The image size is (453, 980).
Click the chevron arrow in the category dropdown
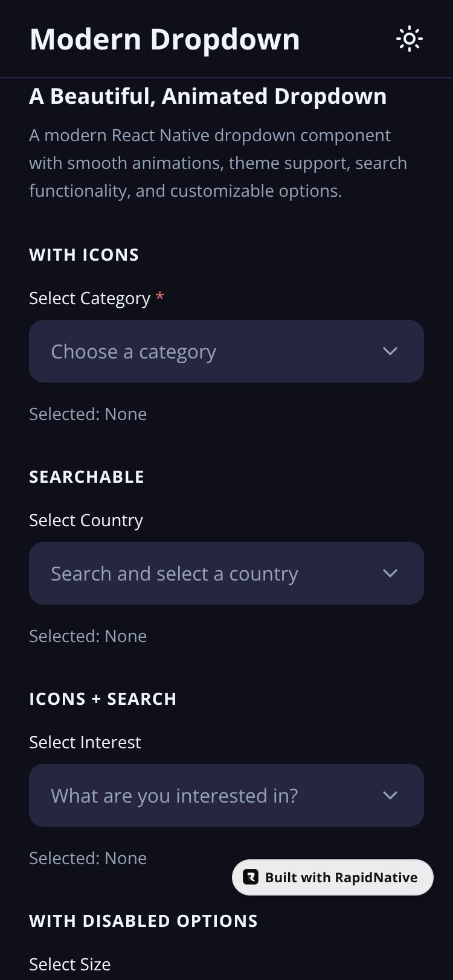tap(390, 351)
